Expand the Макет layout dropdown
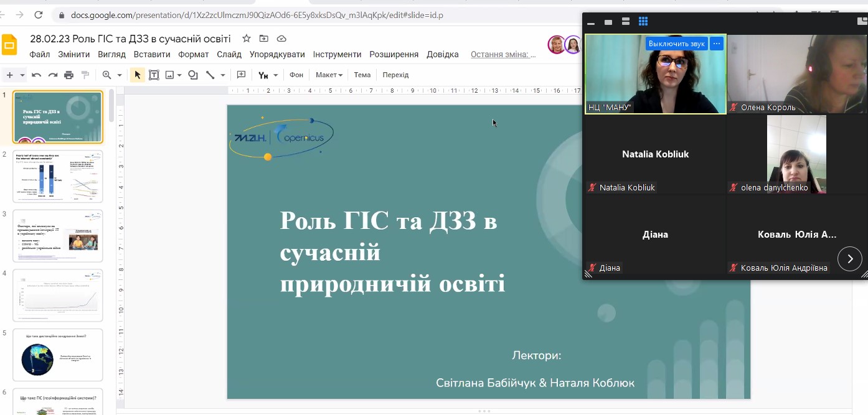The image size is (868, 415). coord(329,75)
